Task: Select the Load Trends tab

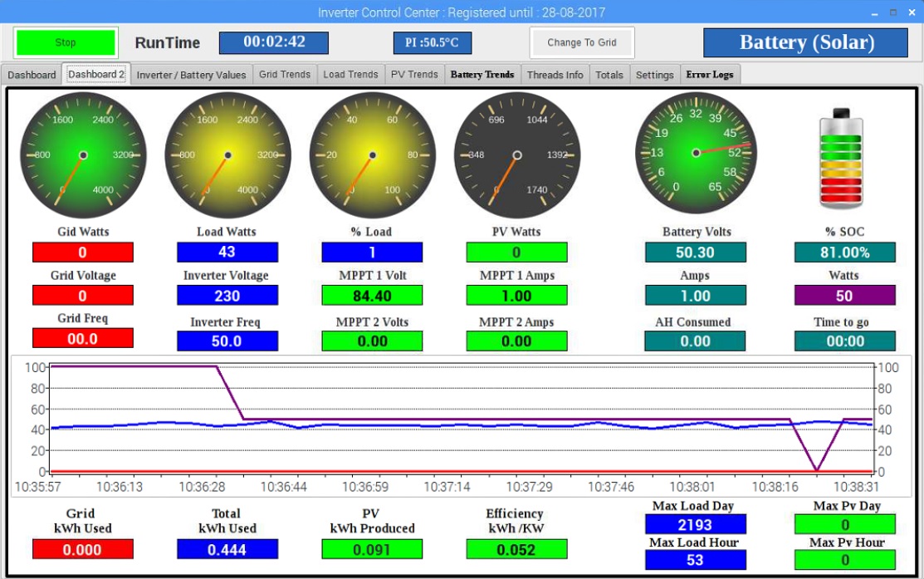Action: [x=350, y=75]
